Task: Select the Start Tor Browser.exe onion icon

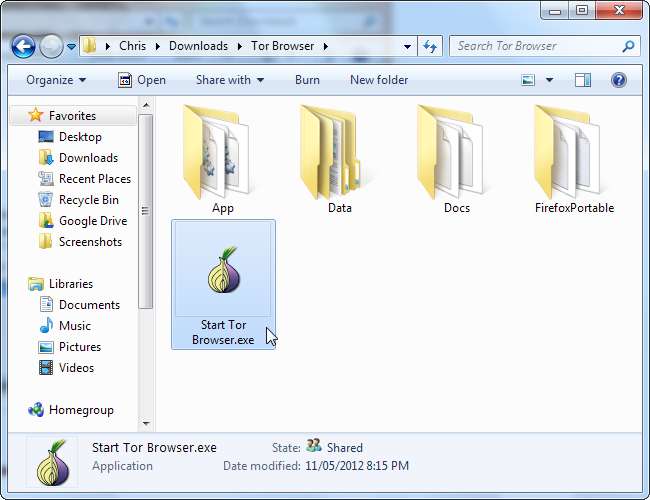Action: (x=224, y=269)
